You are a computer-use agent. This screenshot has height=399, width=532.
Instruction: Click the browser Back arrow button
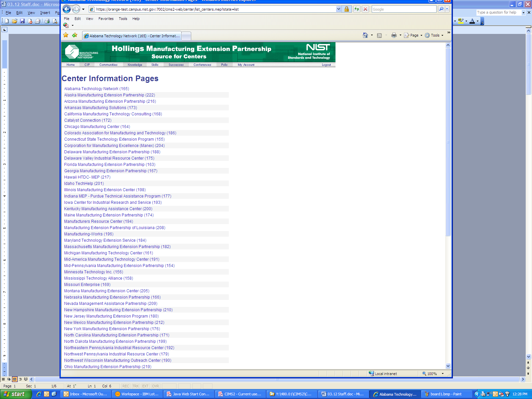pos(67,9)
